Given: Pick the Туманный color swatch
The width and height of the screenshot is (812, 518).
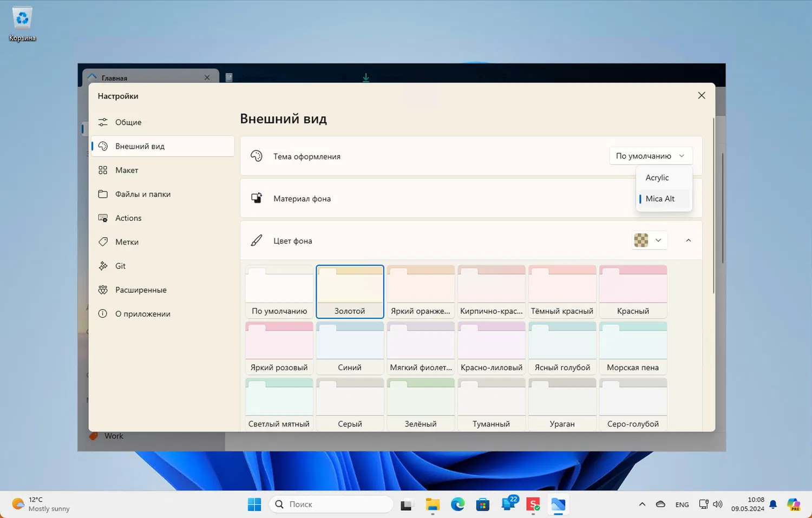Looking at the screenshot, I should 492,404.
